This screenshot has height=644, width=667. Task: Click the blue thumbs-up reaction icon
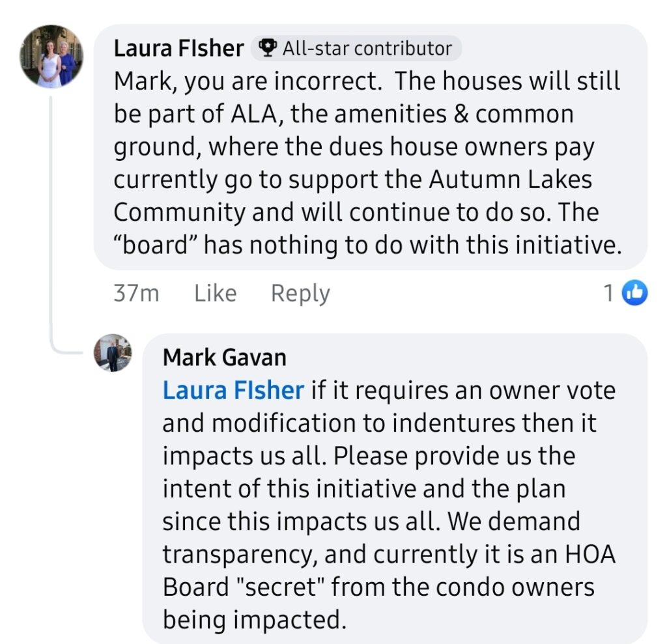pyautogui.click(x=635, y=294)
